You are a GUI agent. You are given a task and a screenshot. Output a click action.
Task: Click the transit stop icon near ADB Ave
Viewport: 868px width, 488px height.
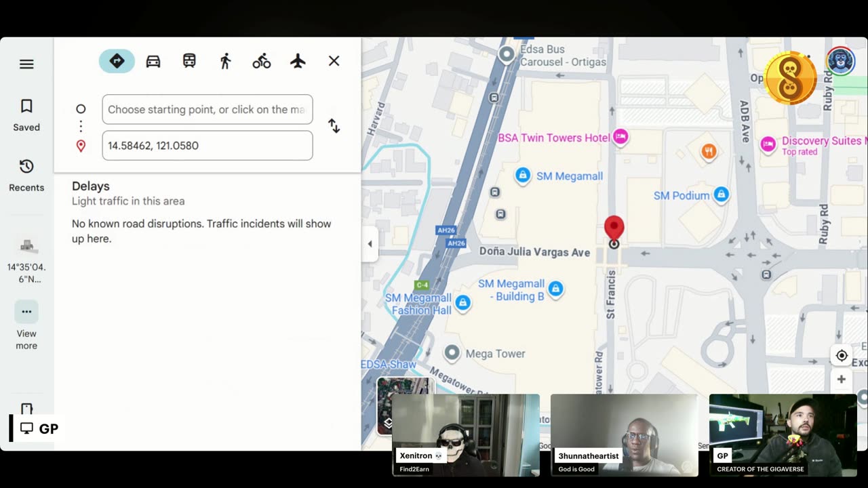766,274
